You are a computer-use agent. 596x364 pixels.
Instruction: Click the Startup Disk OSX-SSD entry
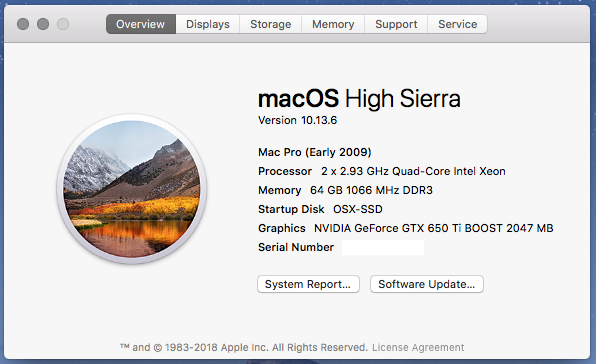(320, 209)
